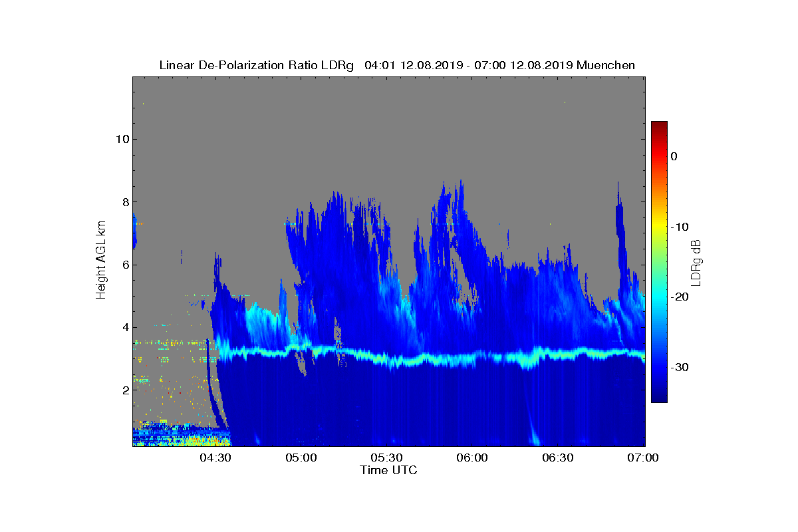798x532 pixels.
Task: Click the colorbar tick label -30
Action: pos(680,367)
